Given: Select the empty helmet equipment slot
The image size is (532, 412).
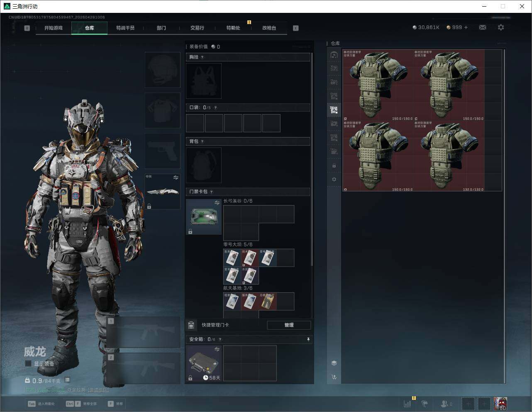Looking at the screenshot, I should [x=162, y=70].
